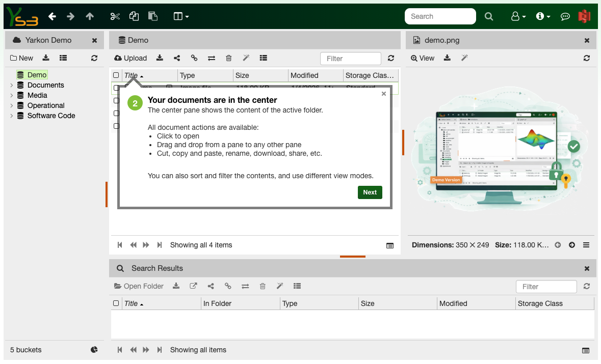Click Next in the tour popup
Screen dimensions: 601x364
370,192
